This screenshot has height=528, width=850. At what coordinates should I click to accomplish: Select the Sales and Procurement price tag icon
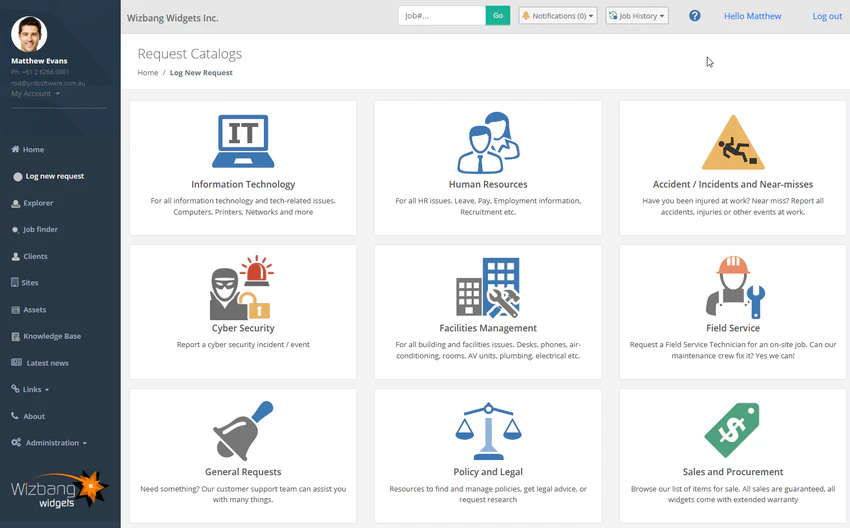(x=732, y=430)
